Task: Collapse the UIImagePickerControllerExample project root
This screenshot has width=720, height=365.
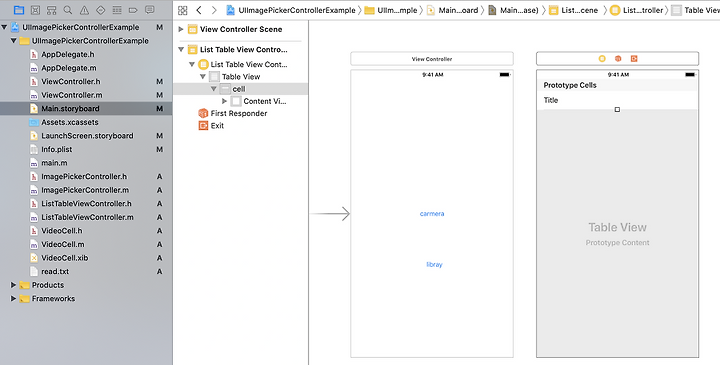Action: (5, 27)
